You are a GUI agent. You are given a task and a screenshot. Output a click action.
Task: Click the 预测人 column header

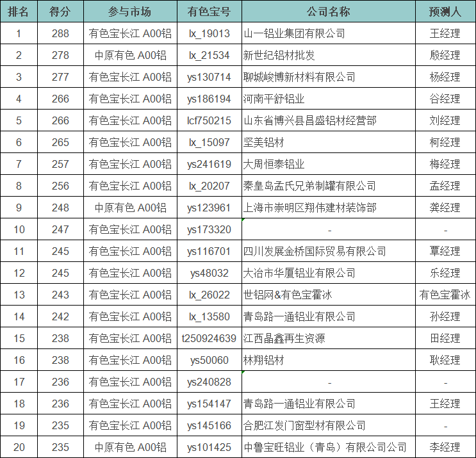pyautogui.click(x=445, y=12)
